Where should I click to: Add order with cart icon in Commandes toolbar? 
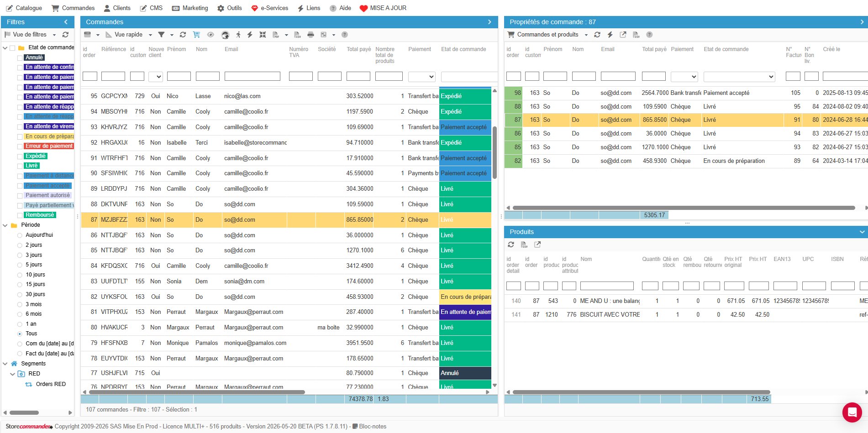click(x=197, y=35)
